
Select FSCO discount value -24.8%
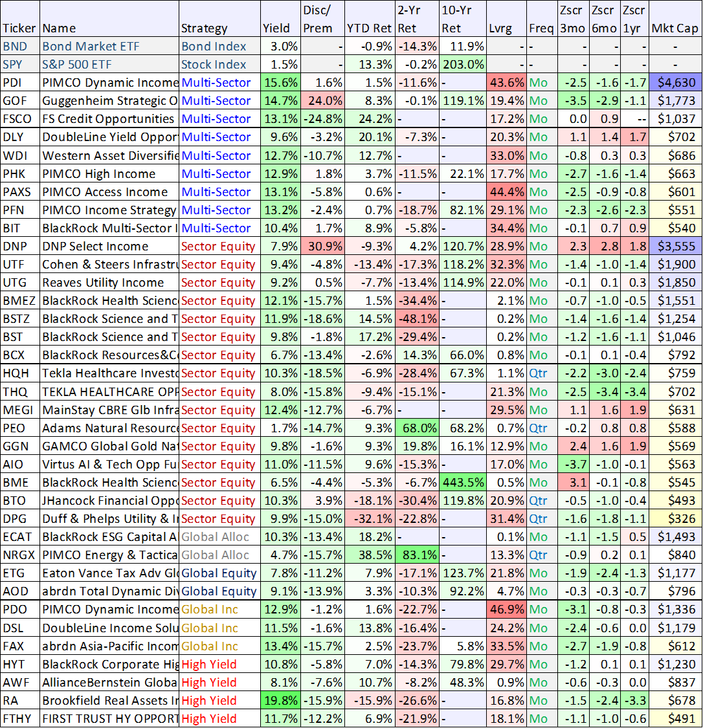pos(323,119)
